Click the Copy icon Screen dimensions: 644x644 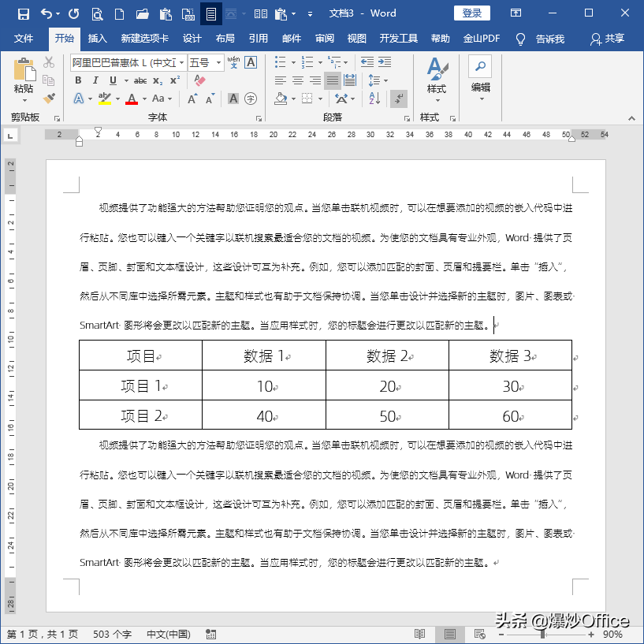point(49,80)
